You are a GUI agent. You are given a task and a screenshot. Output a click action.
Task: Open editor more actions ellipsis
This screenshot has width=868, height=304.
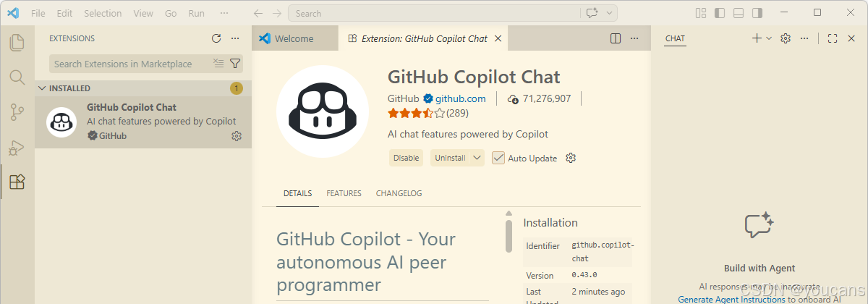coord(634,38)
